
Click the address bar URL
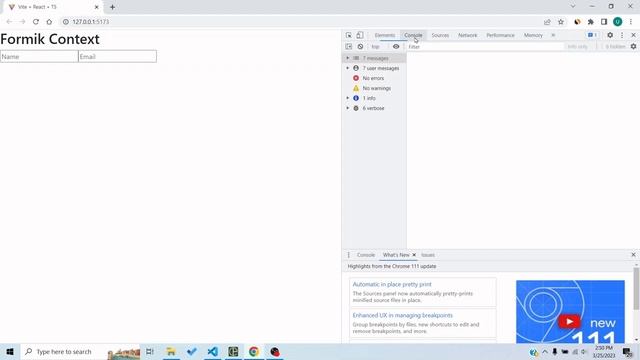pyautogui.click(x=91, y=22)
